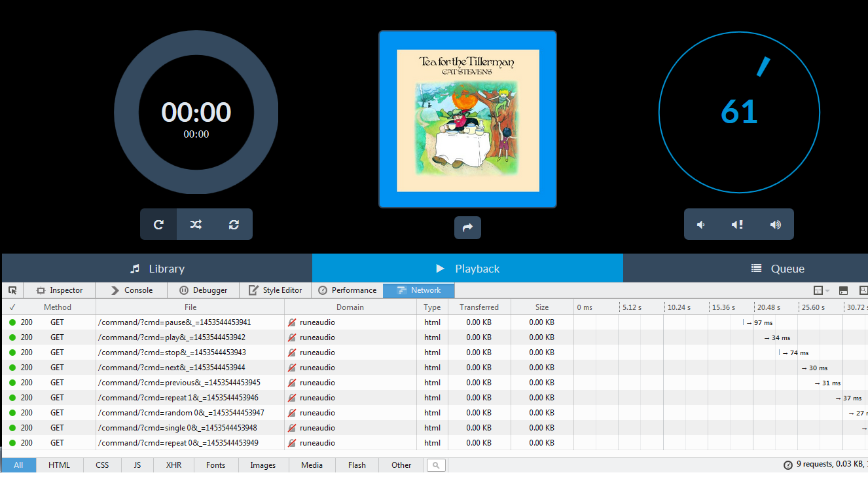
Task: Select the cmd=single 0 request file
Action: (x=177, y=428)
